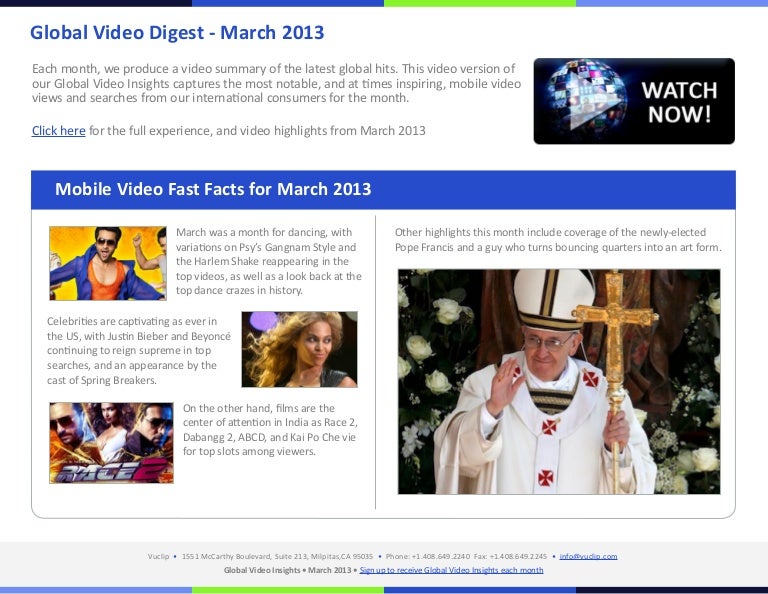Click the Pope Francis photo
Screen dimensions: 768x594
point(558,381)
